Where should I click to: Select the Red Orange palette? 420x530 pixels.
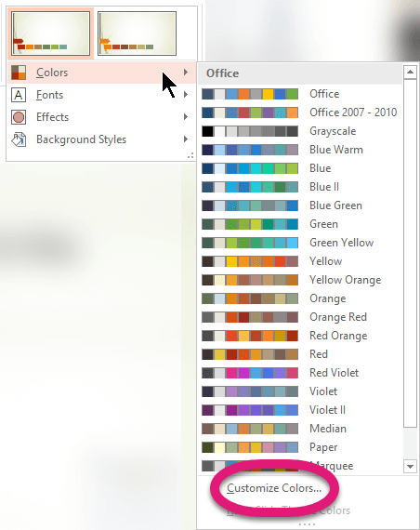coord(300,336)
